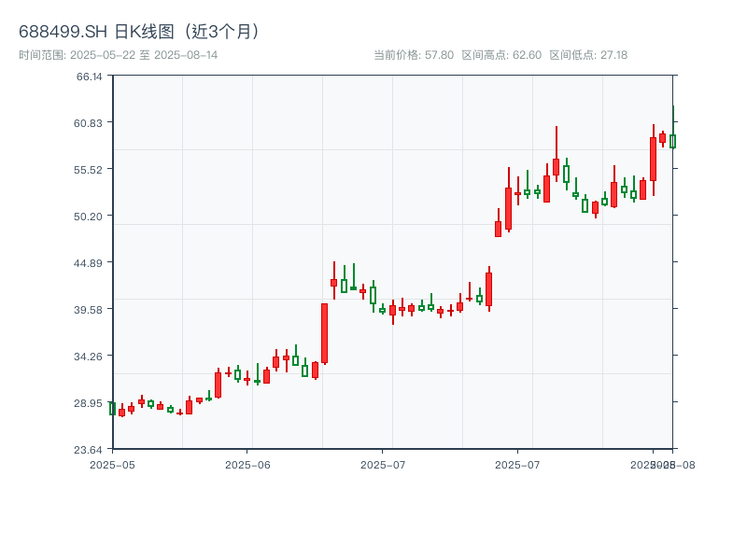Click the 60.83 y-axis tick label

[x=90, y=122]
